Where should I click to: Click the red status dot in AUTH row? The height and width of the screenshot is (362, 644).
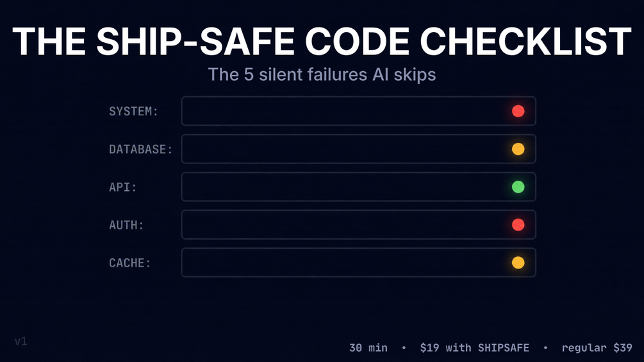[518, 224]
